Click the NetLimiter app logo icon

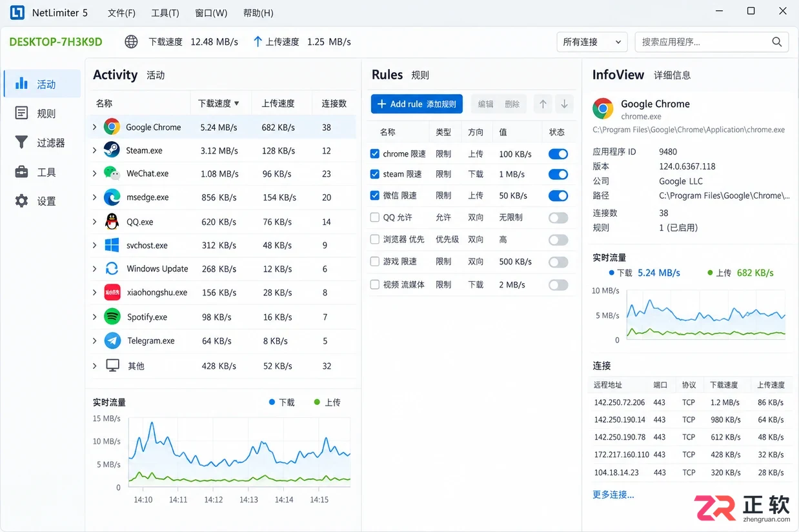coord(17,12)
